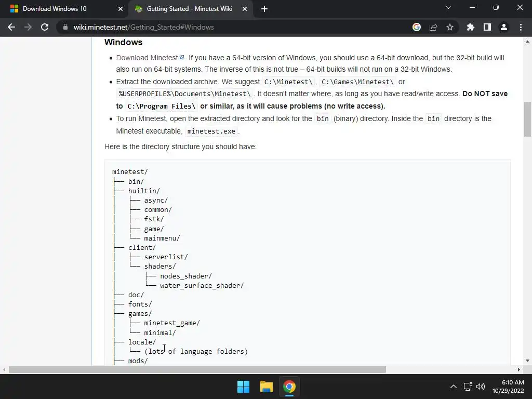
Task: Click the %USERPROFILE%\Documents\Minetest\ code text
Action: click(184, 94)
